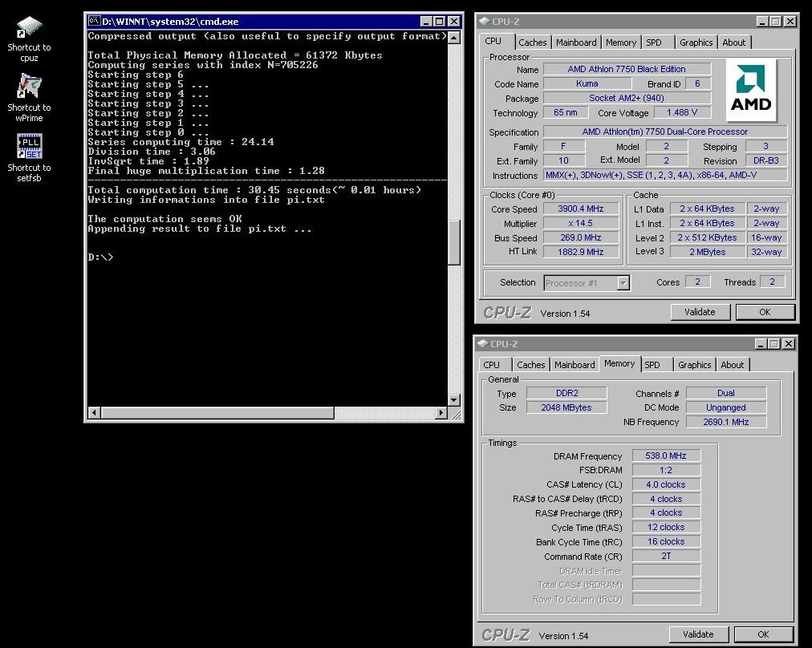This screenshot has width=812, height=648.
Task: Click the cmd window vertical scroll down arrow
Action: (453, 399)
